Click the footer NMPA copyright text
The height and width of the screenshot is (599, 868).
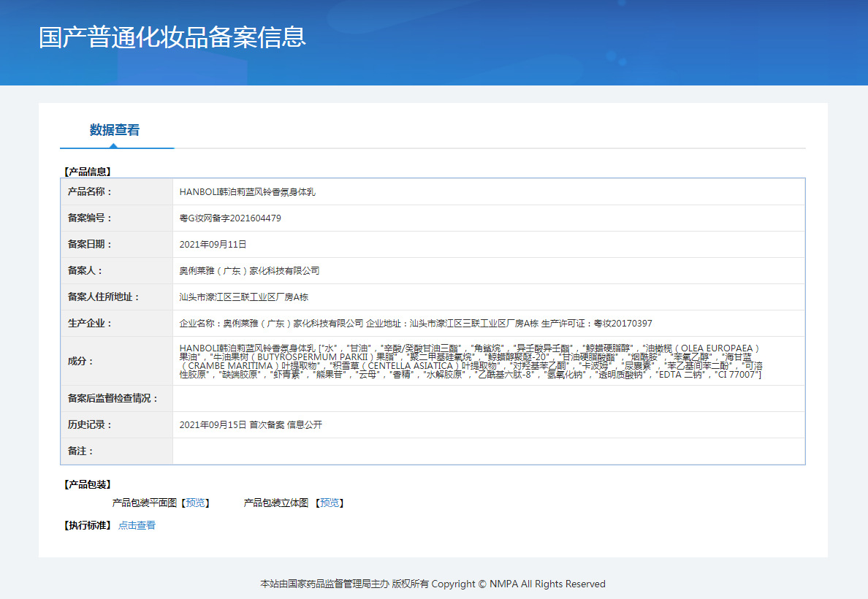[x=433, y=584]
